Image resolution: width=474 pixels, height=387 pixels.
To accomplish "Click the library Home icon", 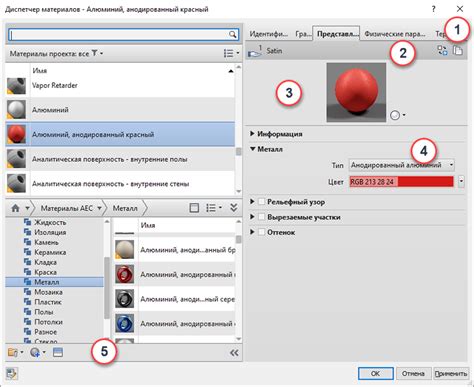I will [x=15, y=208].
